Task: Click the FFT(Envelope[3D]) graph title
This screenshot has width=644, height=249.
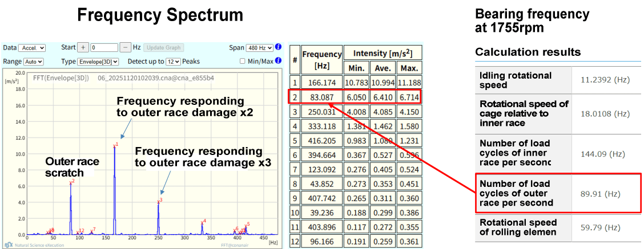Action: (61, 77)
